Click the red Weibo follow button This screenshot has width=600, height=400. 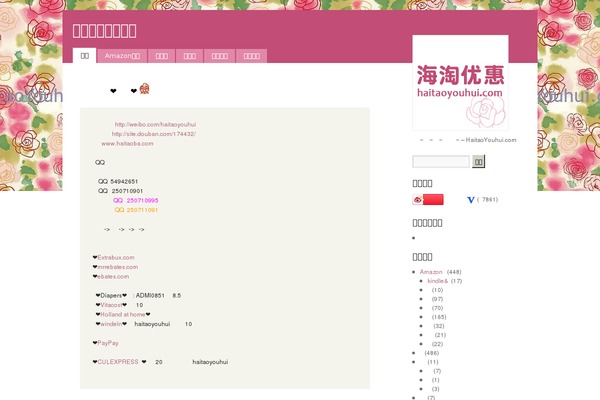coord(428,199)
